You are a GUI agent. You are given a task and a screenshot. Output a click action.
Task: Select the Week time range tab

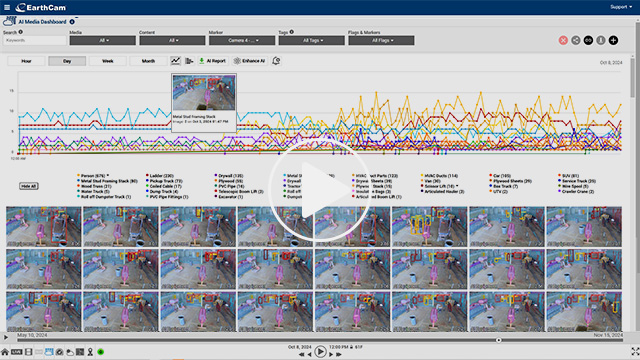point(108,61)
